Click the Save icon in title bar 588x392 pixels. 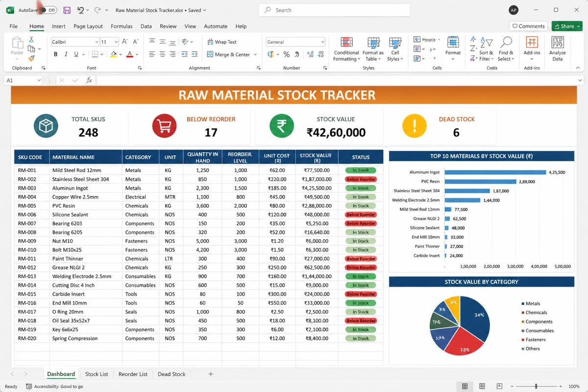tap(67, 10)
